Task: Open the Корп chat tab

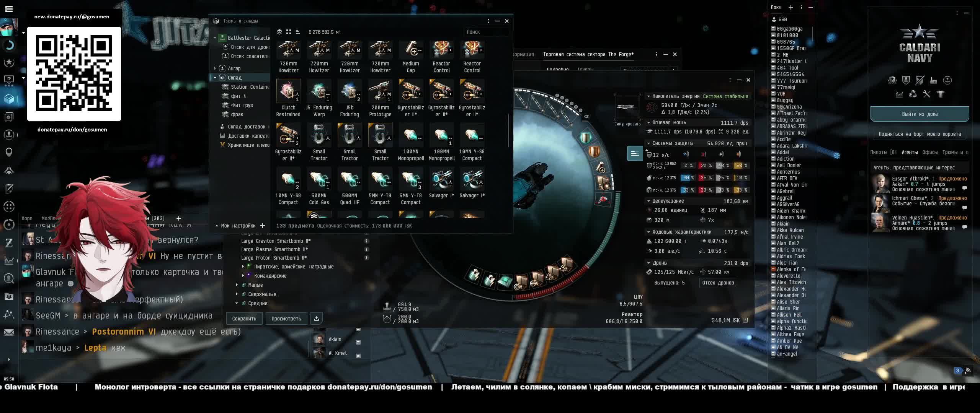Action: click(27, 218)
